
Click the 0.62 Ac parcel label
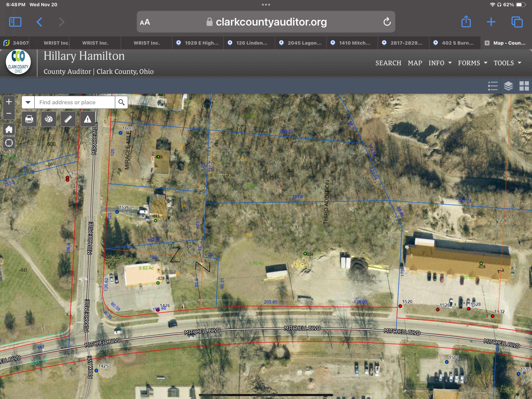146,268
